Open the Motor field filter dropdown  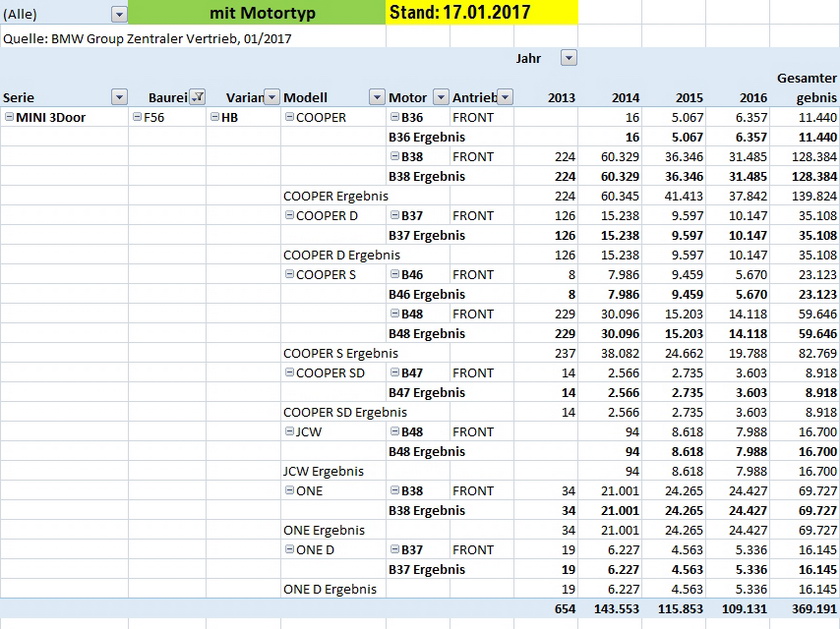click(x=441, y=98)
